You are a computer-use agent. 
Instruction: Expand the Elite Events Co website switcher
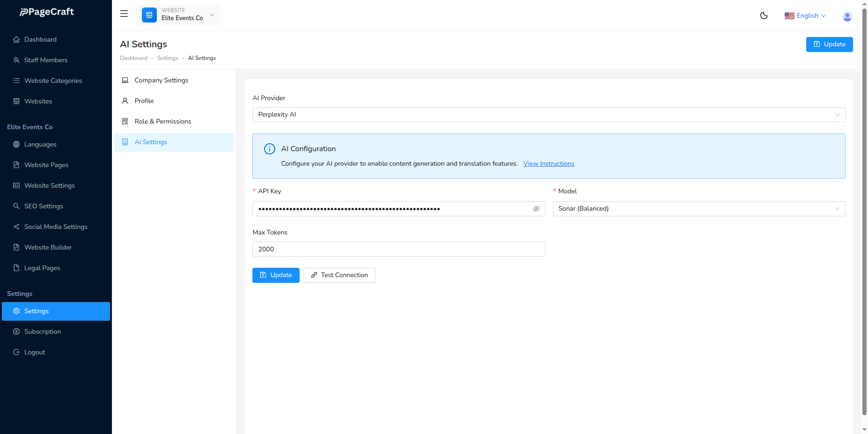pos(212,15)
